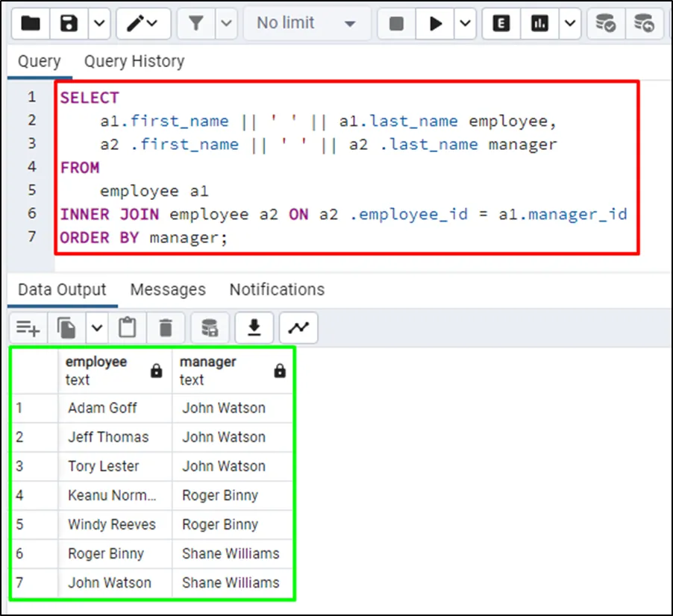Click the Rollback transaction icon
This screenshot has height=616, width=673.
click(x=645, y=24)
